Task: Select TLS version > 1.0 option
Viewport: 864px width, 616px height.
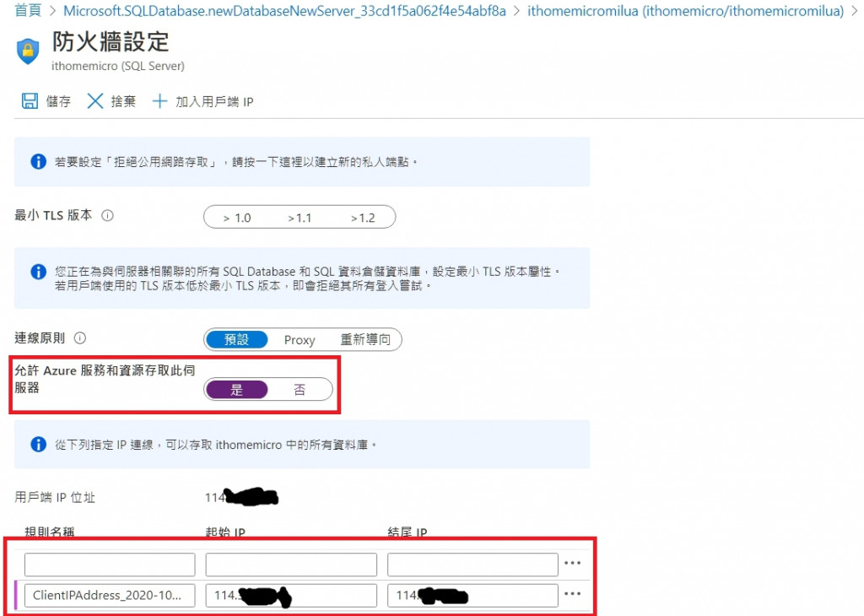Action: (237, 218)
